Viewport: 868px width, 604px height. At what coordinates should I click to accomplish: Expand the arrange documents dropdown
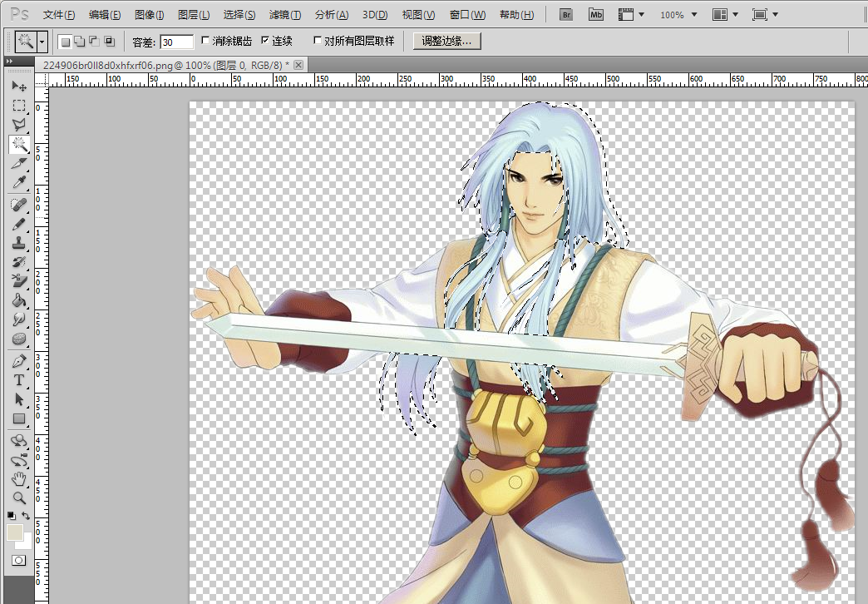(x=725, y=15)
